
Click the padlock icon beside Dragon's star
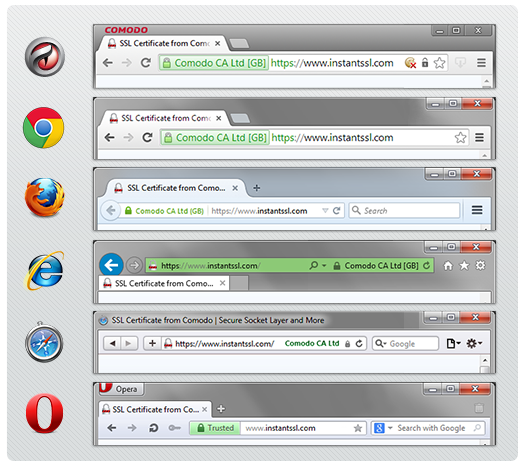pos(425,63)
